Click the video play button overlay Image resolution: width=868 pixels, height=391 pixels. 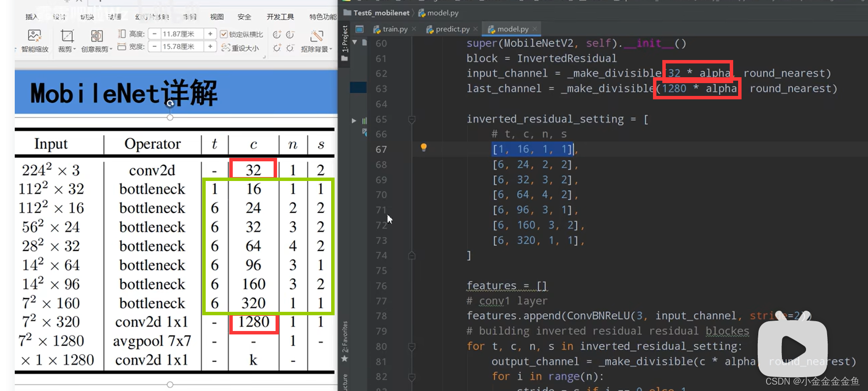(793, 349)
